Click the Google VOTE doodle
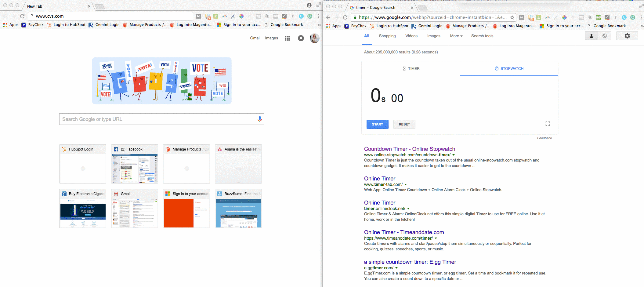 (x=162, y=81)
